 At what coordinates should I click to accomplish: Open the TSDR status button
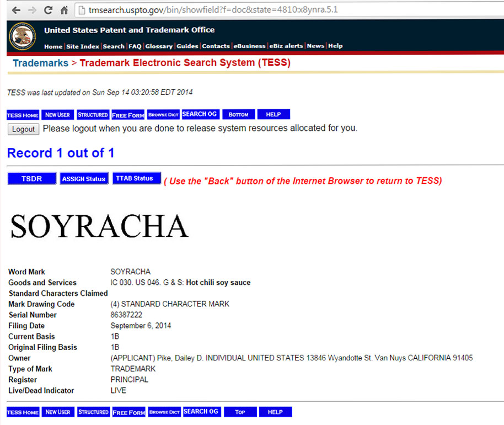32,179
